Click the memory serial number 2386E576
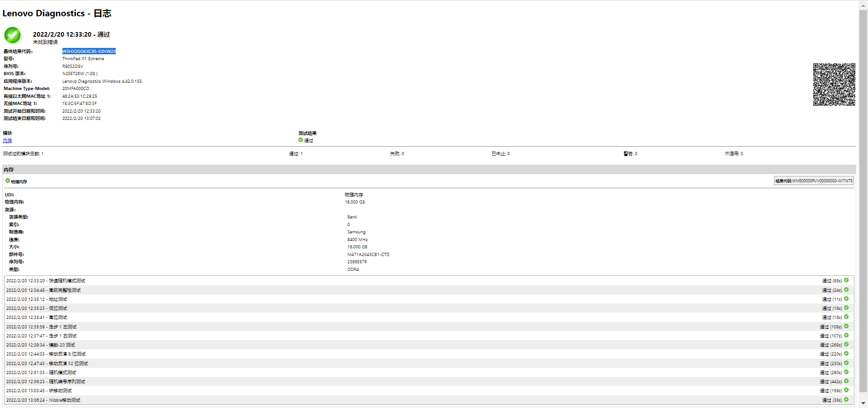The image size is (868, 408). [357, 262]
